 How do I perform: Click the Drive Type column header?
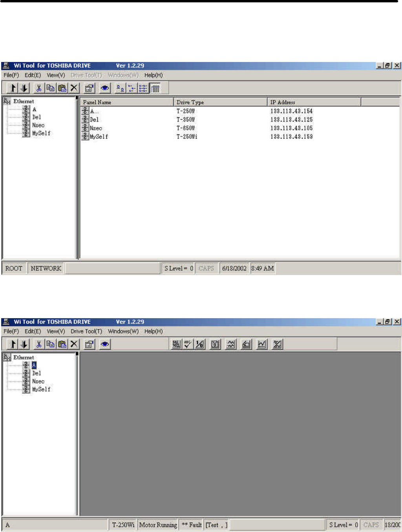(x=220, y=102)
